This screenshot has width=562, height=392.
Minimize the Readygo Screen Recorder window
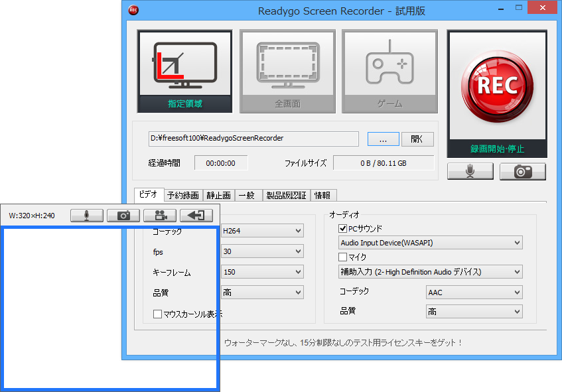(501, 9)
